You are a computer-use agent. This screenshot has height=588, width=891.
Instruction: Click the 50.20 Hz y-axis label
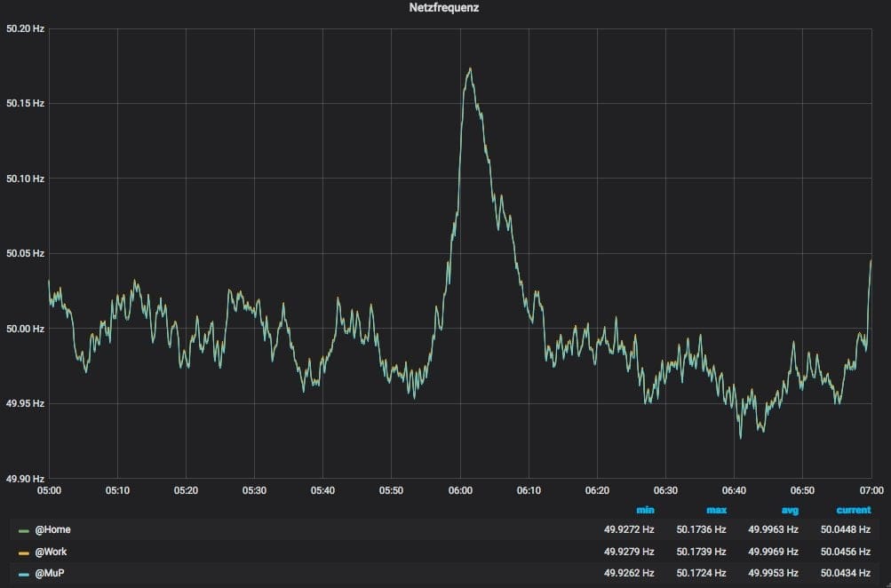(x=25, y=28)
